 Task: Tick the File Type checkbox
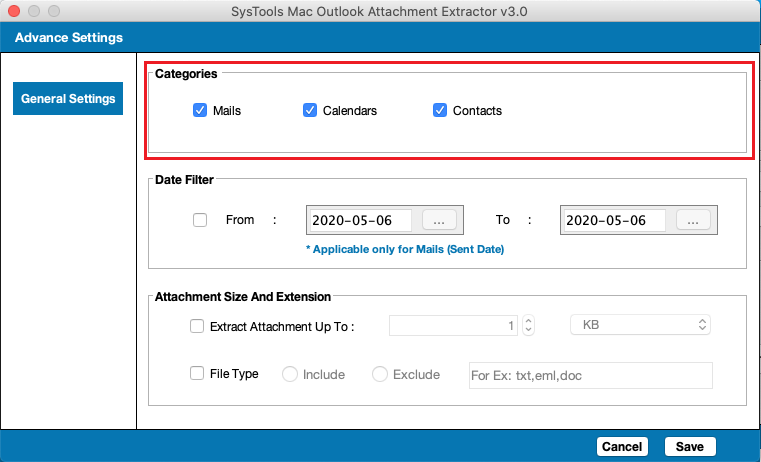tap(197, 373)
